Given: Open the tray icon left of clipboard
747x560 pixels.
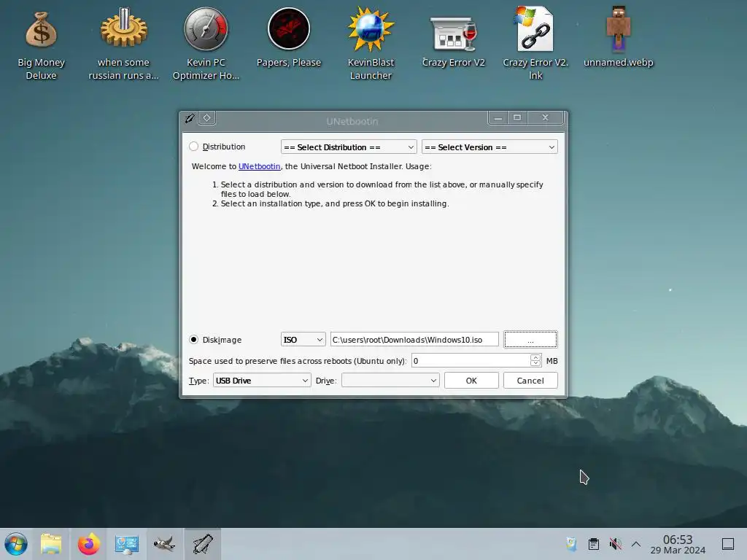Looking at the screenshot, I should click(572, 544).
